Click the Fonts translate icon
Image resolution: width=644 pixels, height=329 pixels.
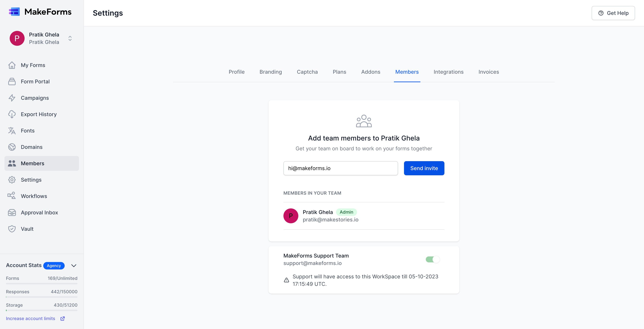click(12, 131)
